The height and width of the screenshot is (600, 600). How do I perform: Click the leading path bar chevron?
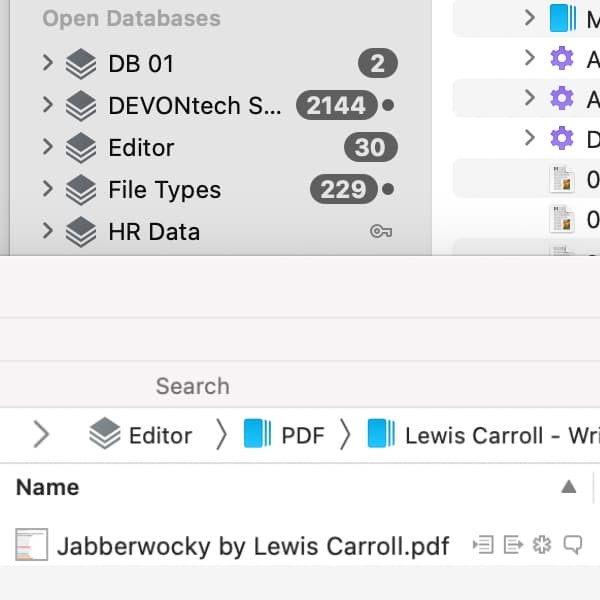click(x=41, y=434)
